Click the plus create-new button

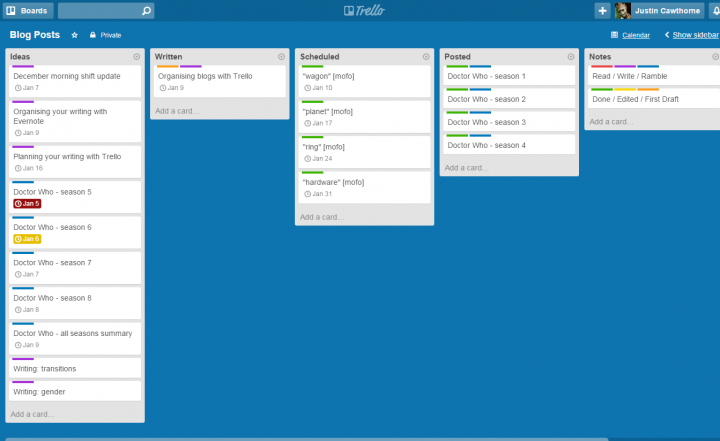(x=602, y=11)
